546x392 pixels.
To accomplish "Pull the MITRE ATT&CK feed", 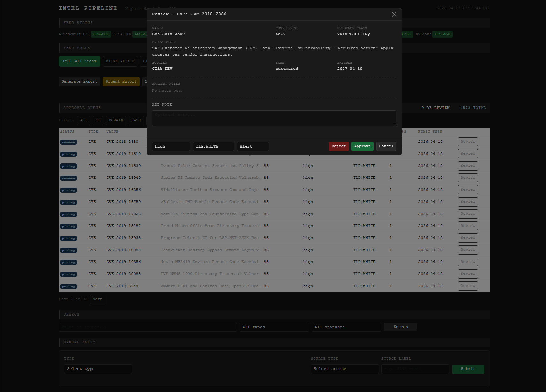I will coord(120,61).
